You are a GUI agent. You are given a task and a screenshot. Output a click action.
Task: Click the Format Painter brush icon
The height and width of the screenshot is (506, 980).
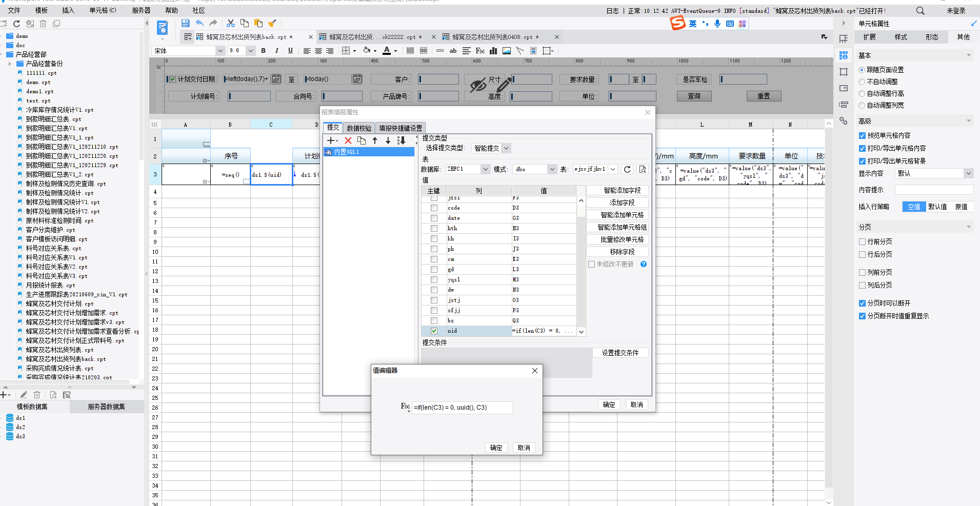[272, 23]
